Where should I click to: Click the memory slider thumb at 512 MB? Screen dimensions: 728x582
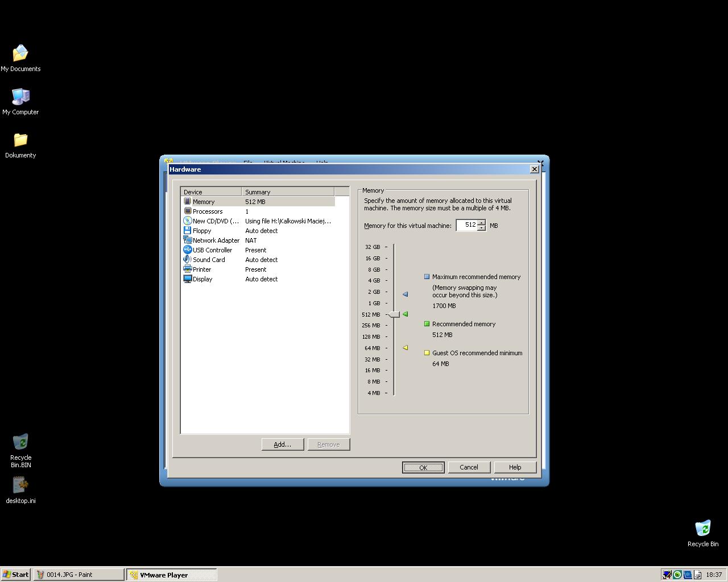pos(394,314)
